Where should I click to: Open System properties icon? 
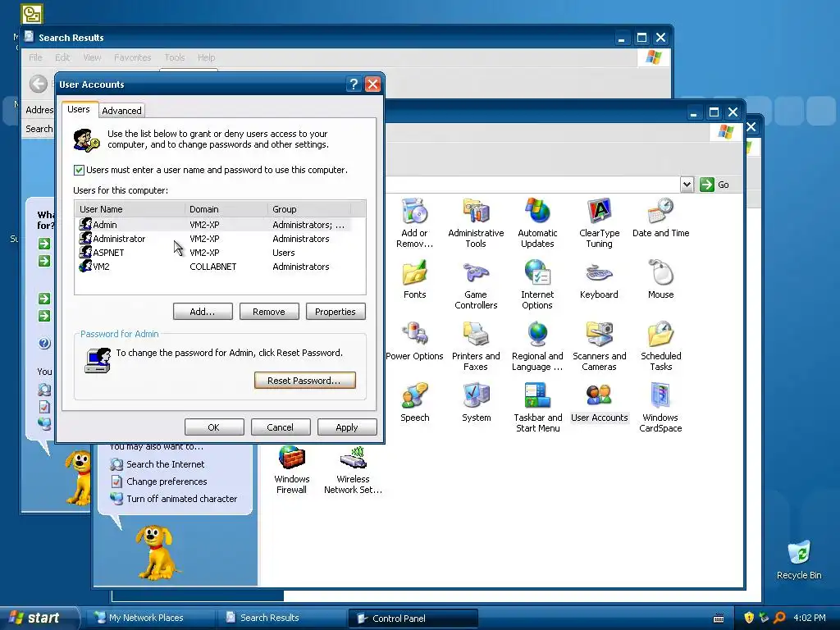pos(476,402)
